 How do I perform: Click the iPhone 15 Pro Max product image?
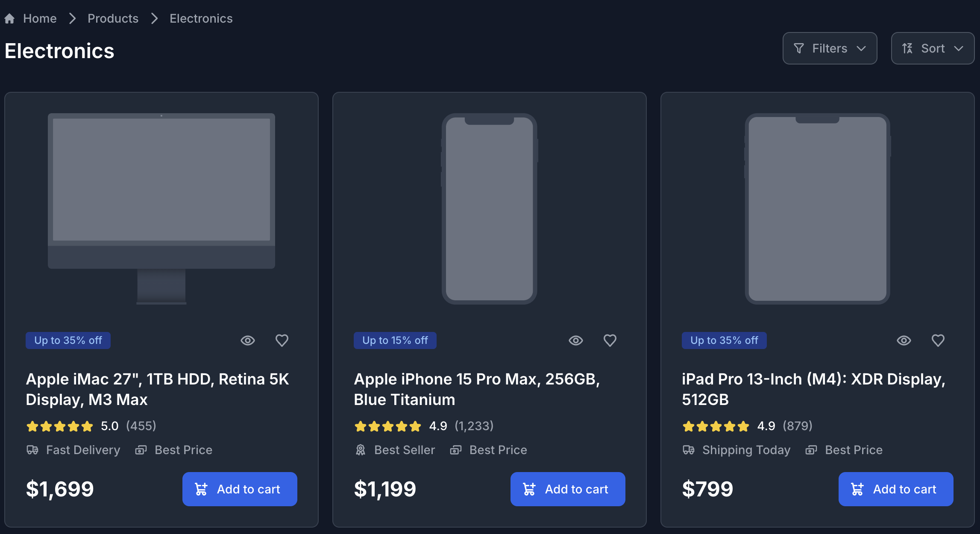[x=490, y=208]
